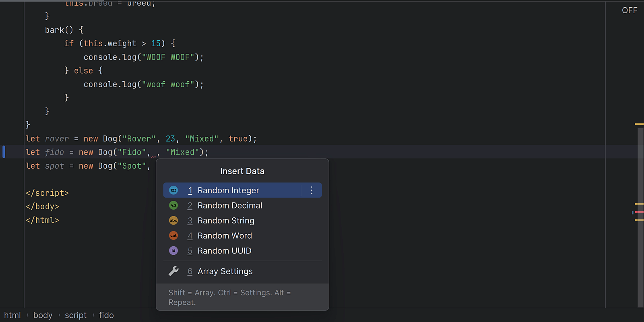Screen dimensions: 644x322
Task: Click the number 15 in if condition
Action: 156,43
